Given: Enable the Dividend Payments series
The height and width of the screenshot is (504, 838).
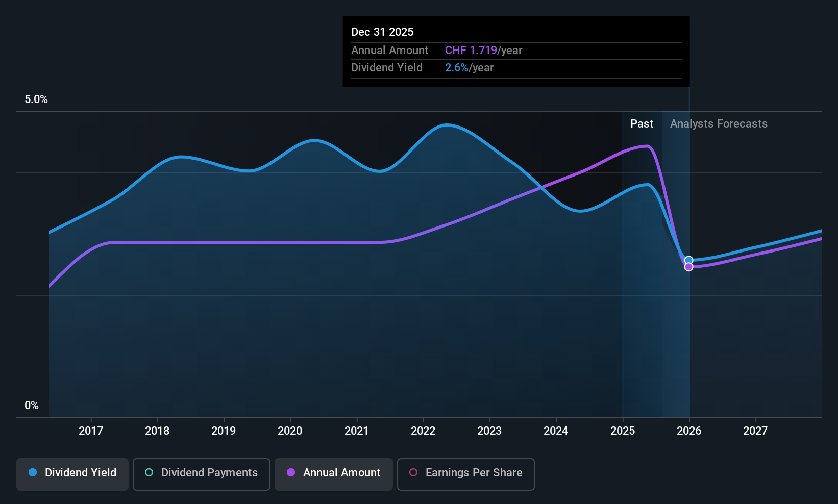Looking at the screenshot, I should (x=201, y=474).
